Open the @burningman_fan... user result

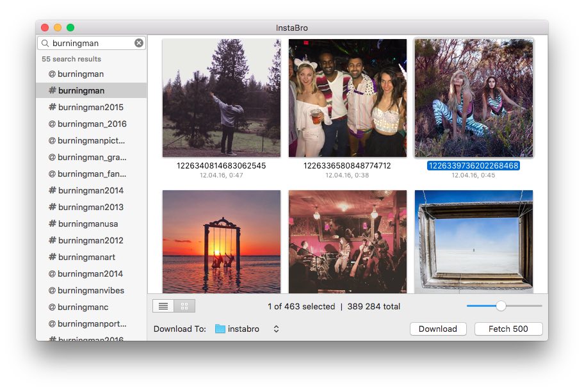pos(92,174)
